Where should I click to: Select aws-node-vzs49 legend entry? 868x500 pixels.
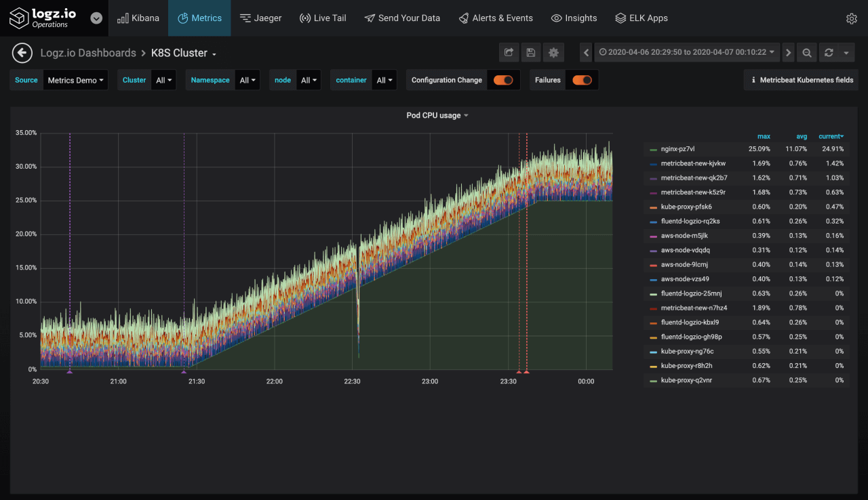click(685, 279)
